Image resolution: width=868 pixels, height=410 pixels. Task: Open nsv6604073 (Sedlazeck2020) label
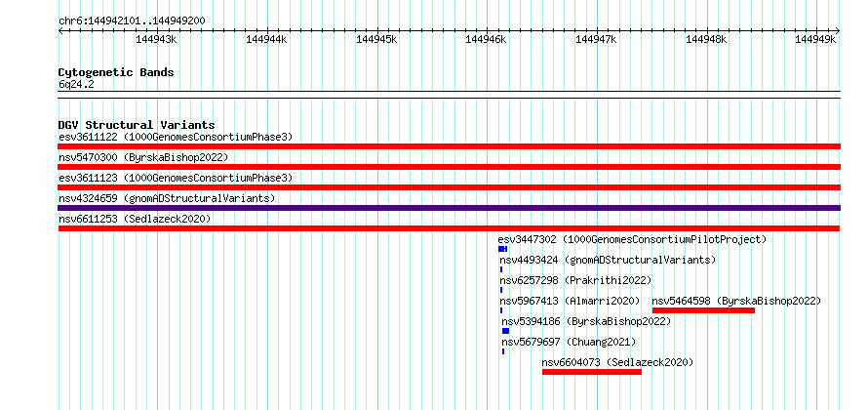click(617, 362)
